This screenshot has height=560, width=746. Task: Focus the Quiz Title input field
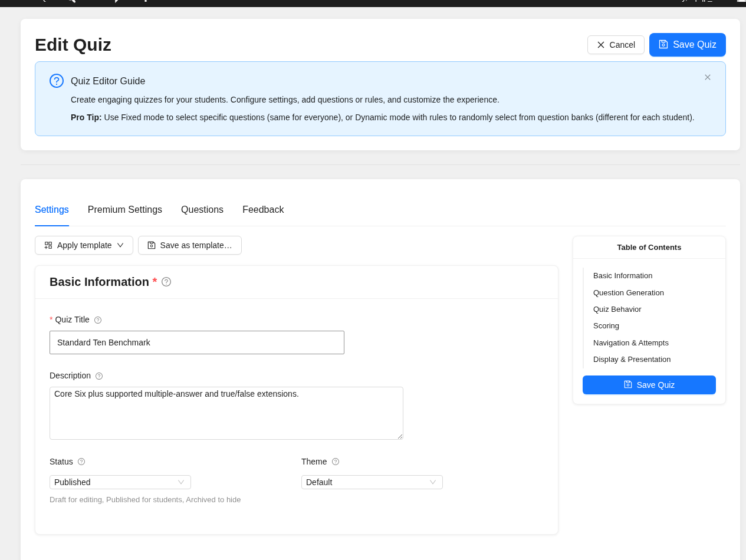(x=197, y=342)
